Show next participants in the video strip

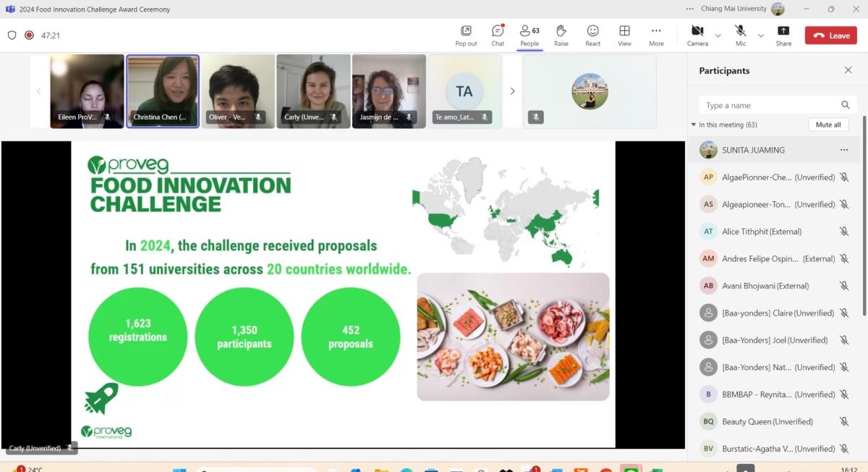(512, 91)
